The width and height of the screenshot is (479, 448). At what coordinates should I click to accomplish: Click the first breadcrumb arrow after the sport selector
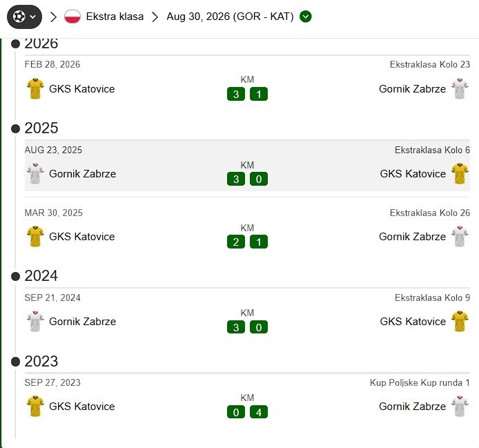click(x=53, y=17)
